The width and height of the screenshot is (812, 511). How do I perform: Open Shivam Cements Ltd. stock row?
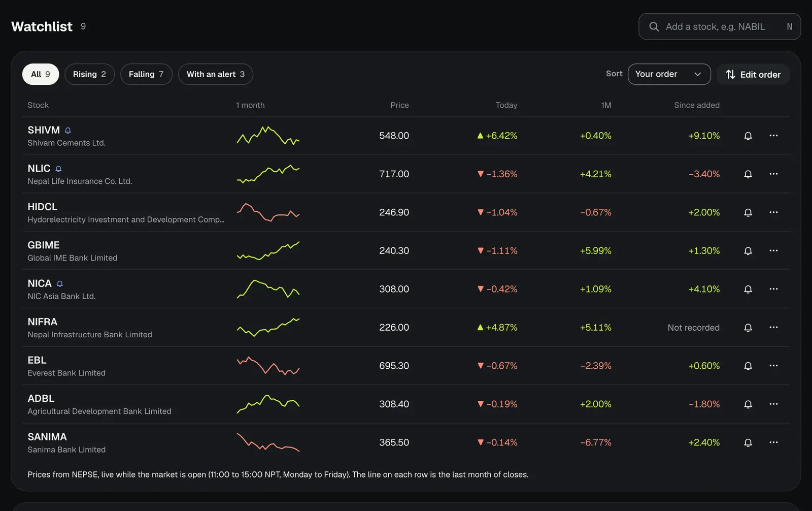click(406, 136)
